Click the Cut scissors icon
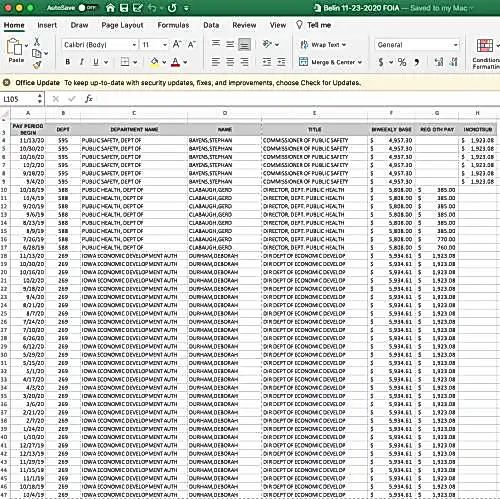Viewport: 500px width, 499px height. tap(37, 42)
